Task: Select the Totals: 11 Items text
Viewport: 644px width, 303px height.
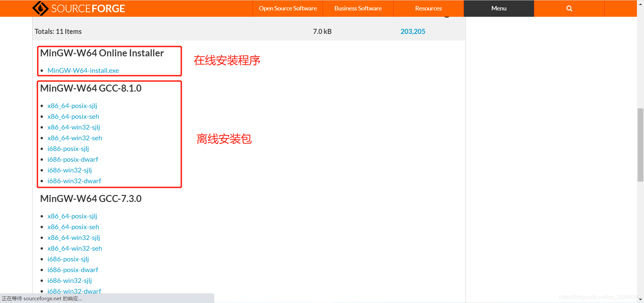Action: [x=58, y=32]
